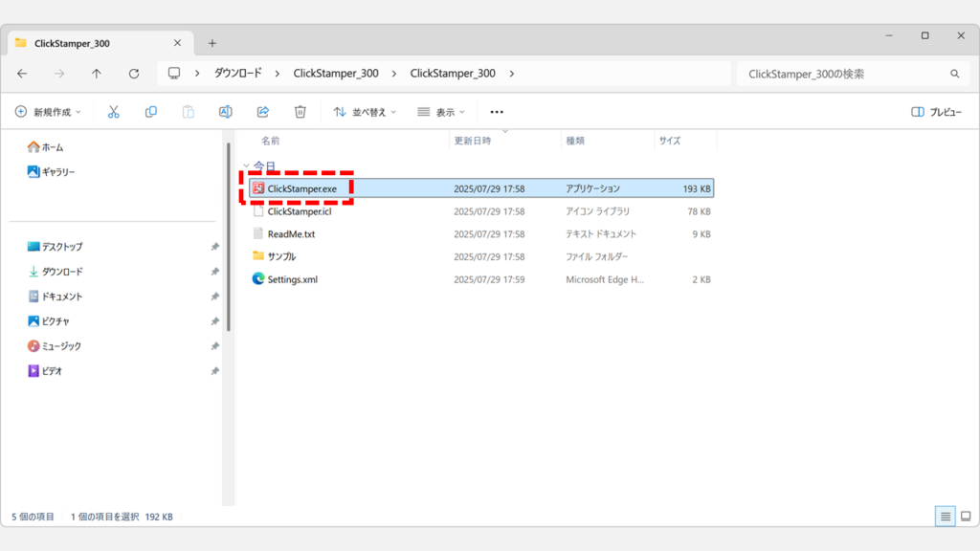Refresh the current folder view
980x551 pixels.
point(134,74)
